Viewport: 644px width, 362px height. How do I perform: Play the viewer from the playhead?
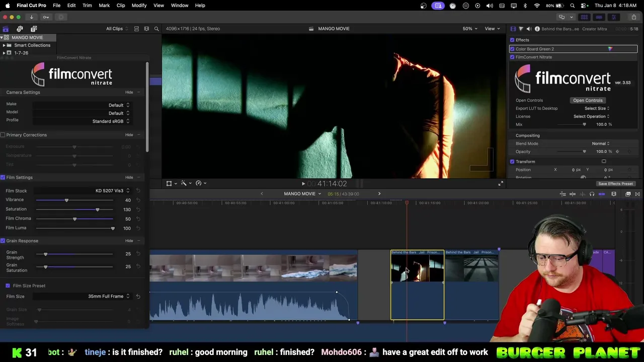pos(303,184)
